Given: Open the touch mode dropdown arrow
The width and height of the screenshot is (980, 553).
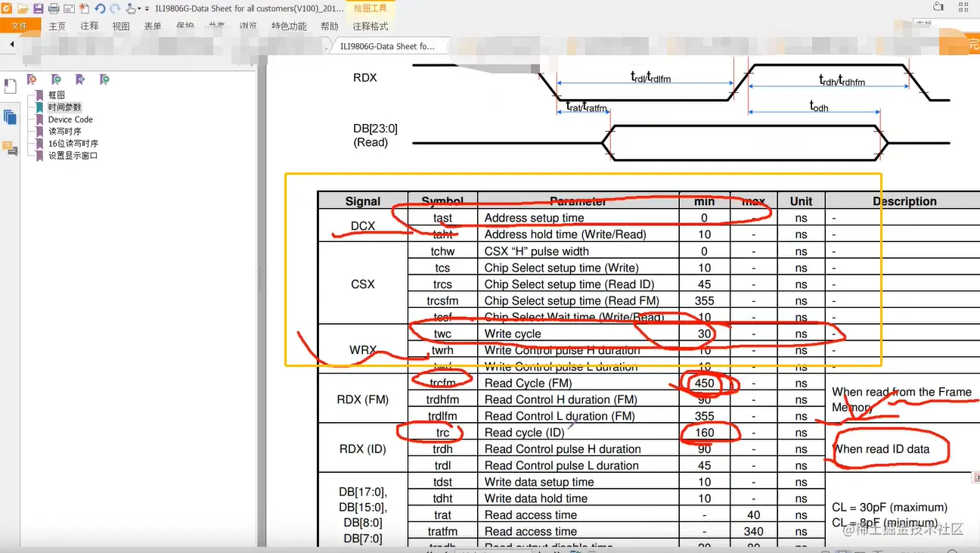Looking at the screenshot, I should point(139,9).
